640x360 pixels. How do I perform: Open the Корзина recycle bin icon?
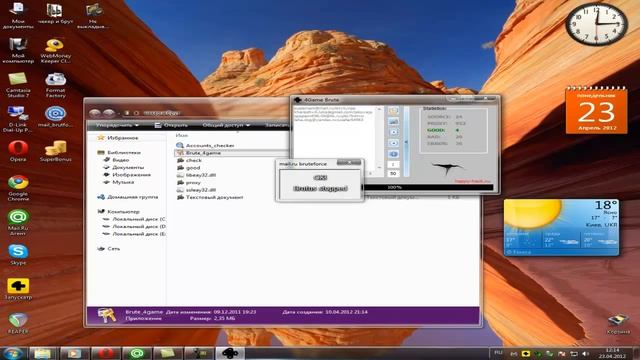pos(618,324)
